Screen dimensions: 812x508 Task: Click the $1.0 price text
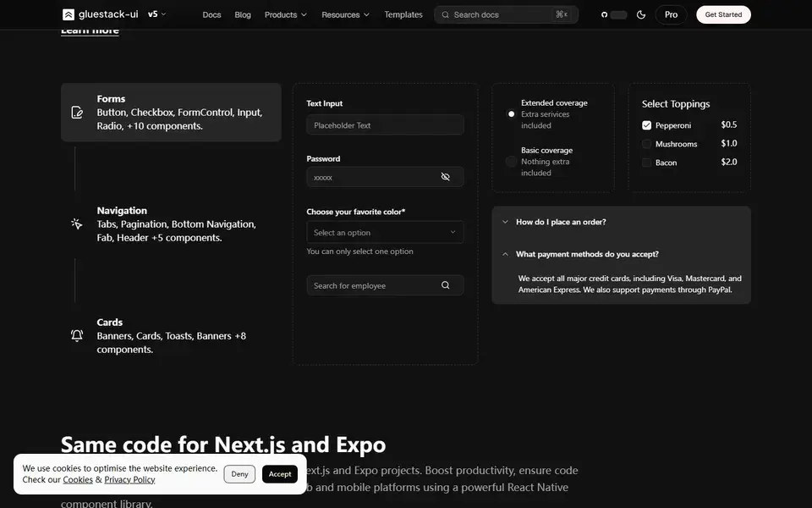point(728,143)
